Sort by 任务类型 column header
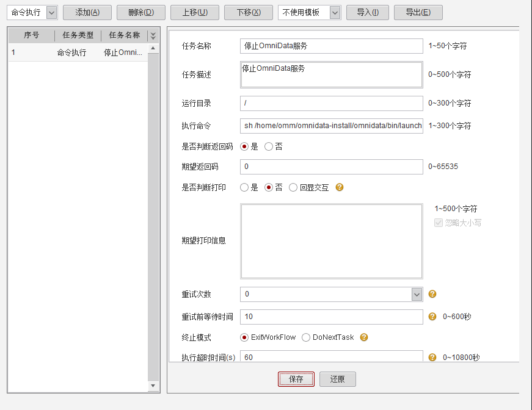This screenshot has width=532, height=410. pos(78,35)
